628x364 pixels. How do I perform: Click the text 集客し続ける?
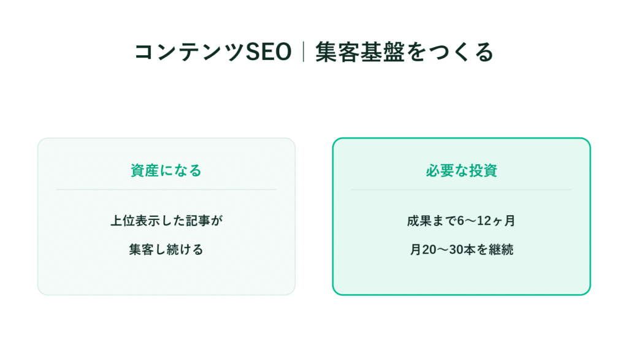pyautogui.click(x=166, y=249)
